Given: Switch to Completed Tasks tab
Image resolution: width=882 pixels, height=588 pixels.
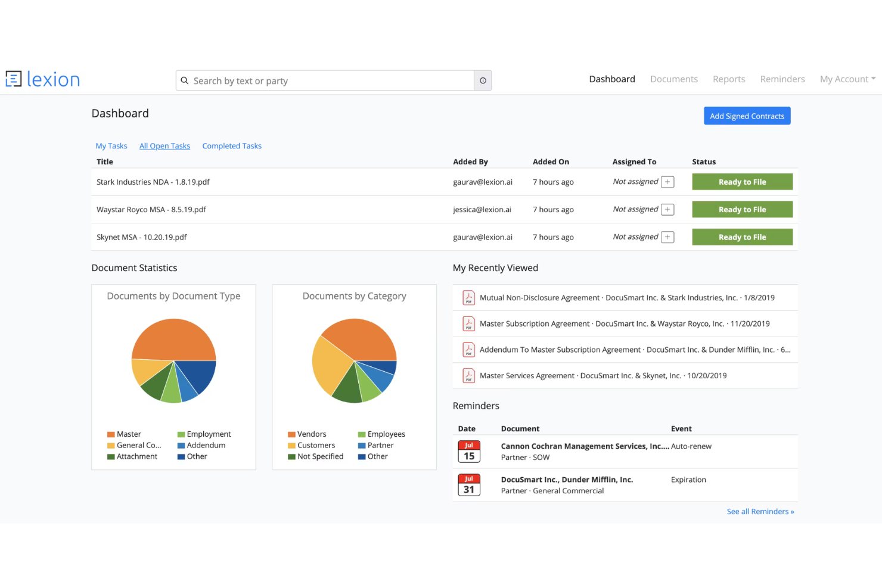Looking at the screenshot, I should click(232, 146).
